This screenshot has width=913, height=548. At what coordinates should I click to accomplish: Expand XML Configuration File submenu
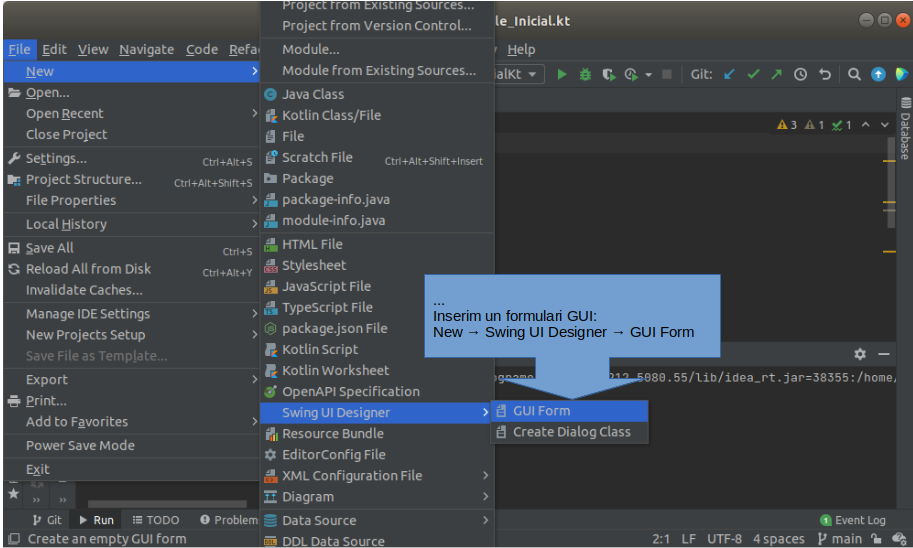coord(377,476)
